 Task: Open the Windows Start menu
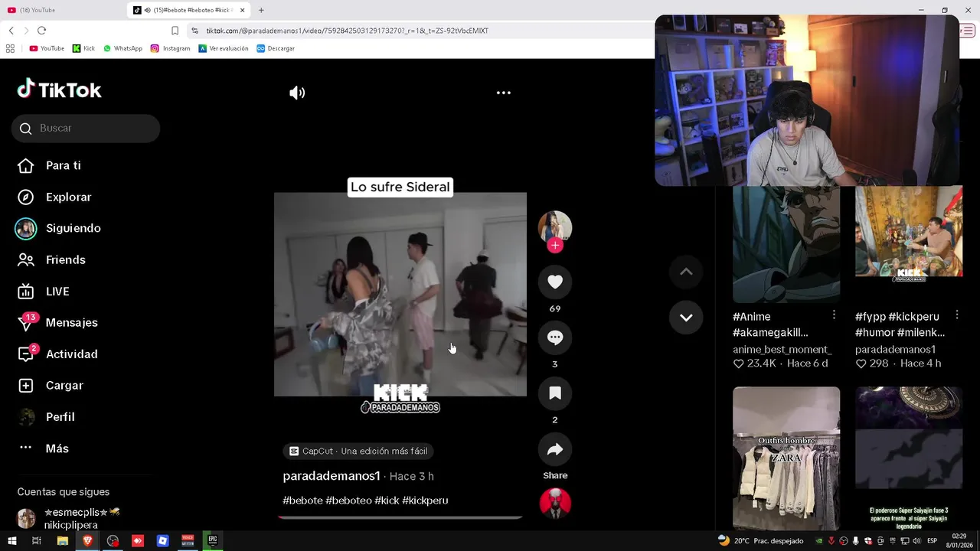pyautogui.click(x=11, y=541)
